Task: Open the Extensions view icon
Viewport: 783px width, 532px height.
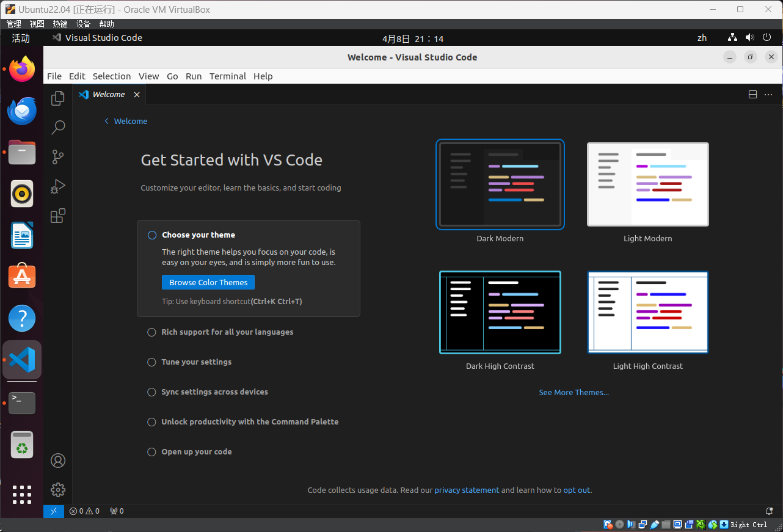Action: [x=57, y=216]
